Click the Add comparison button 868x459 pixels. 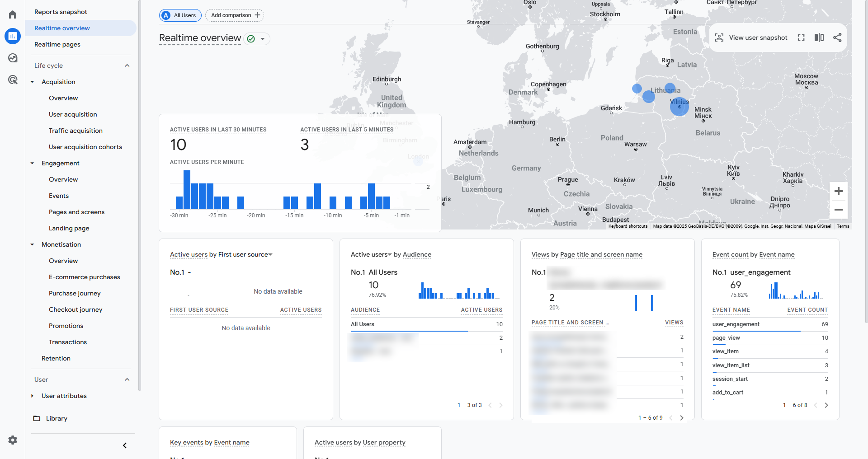[235, 15]
